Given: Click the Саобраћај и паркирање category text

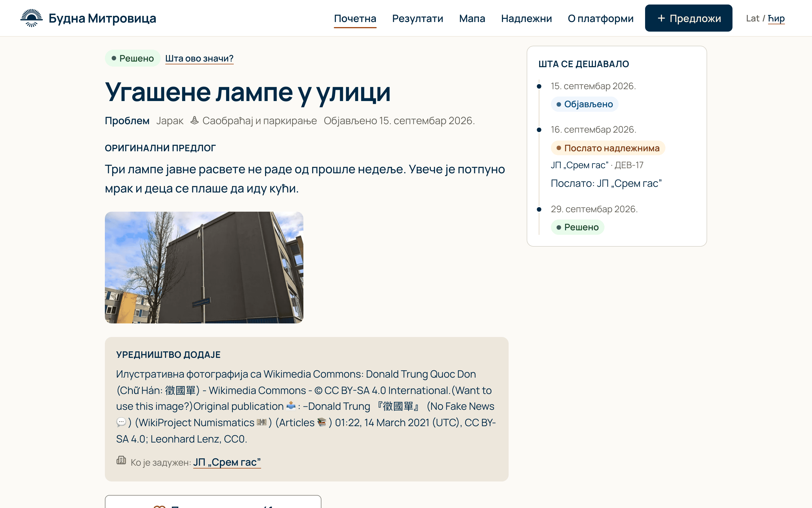Looking at the screenshot, I should pos(259,121).
